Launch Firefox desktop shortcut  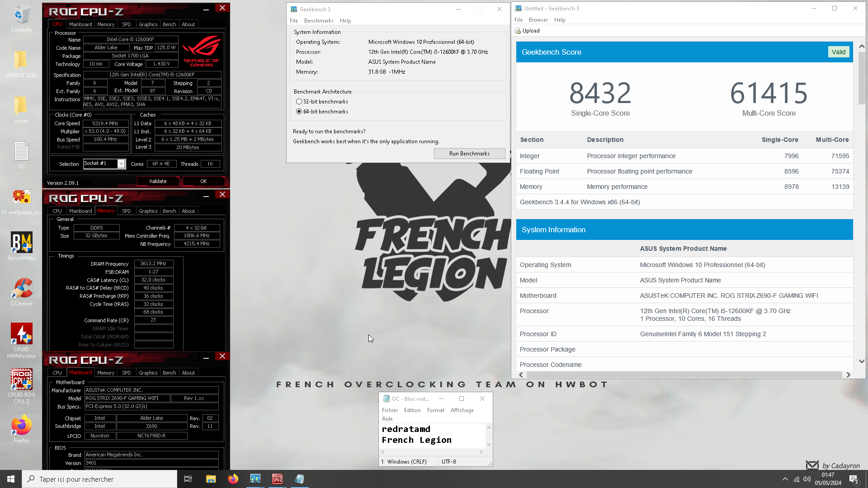(21, 429)
